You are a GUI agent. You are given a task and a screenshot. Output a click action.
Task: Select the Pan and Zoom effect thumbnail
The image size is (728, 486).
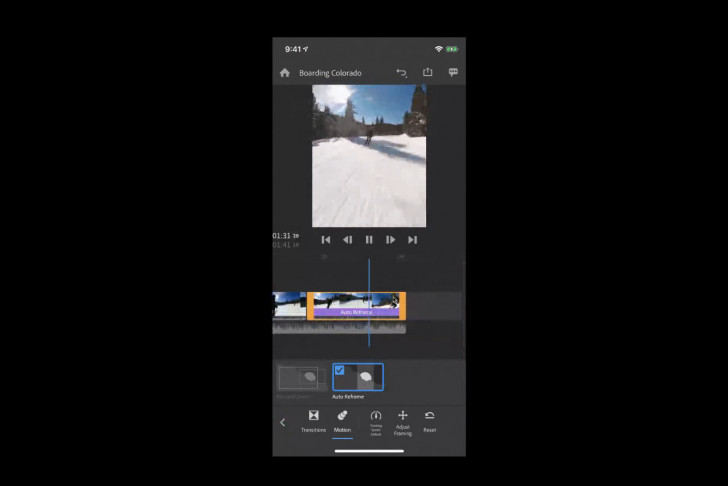301,377
